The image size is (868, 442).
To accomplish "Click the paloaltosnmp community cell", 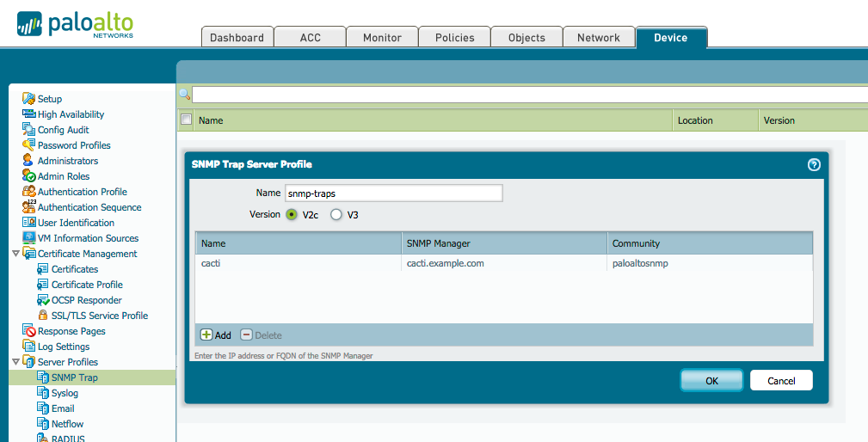I will (x=710, y=263).
